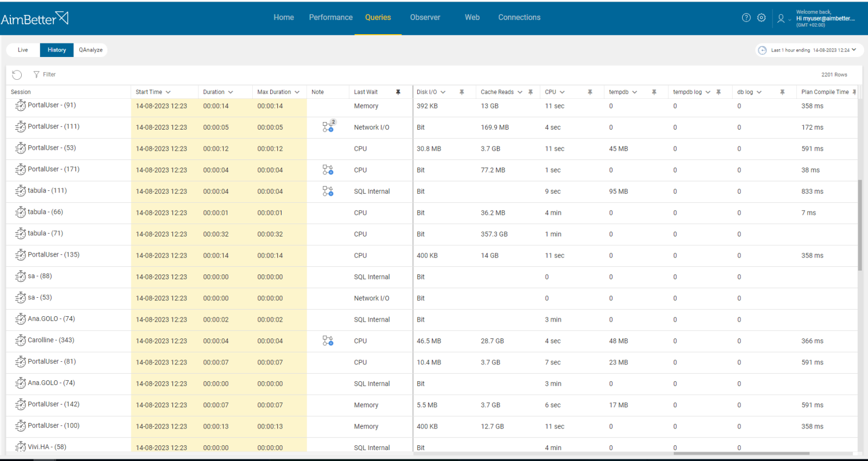Click the session icon for sa - (88)
Viewport: 868px width, 461px height.
[x=21, y=277]
